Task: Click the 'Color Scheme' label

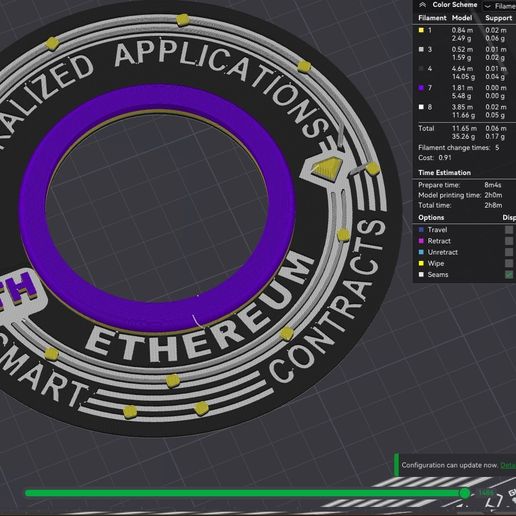Action: (455, 5)
